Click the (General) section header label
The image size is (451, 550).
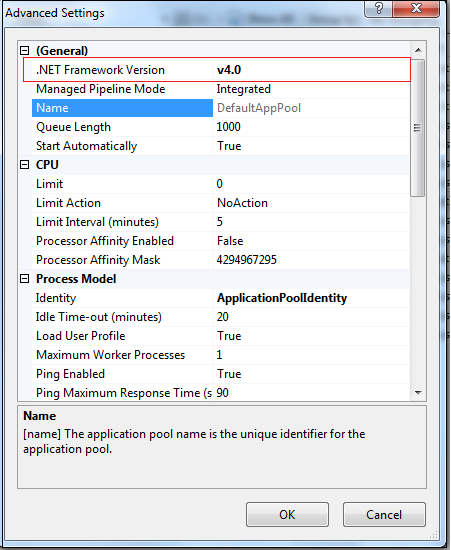62,51
